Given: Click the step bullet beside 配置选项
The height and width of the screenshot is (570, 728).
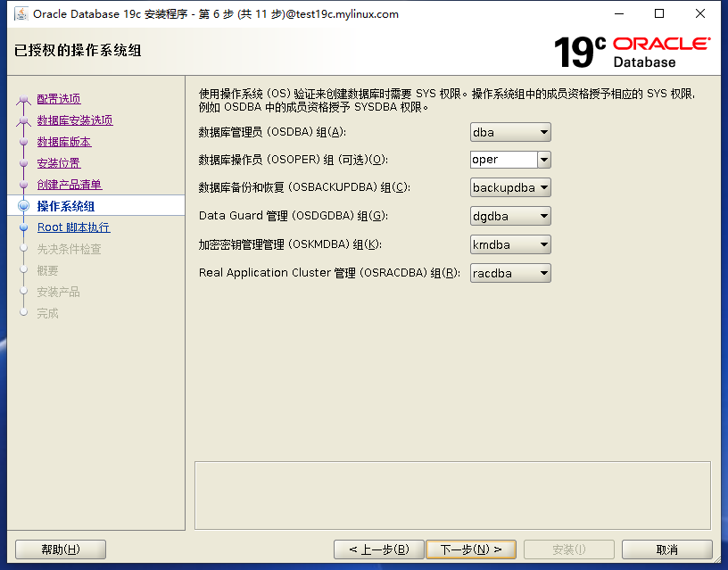Looking at the screenshot, I should [24, 99].
